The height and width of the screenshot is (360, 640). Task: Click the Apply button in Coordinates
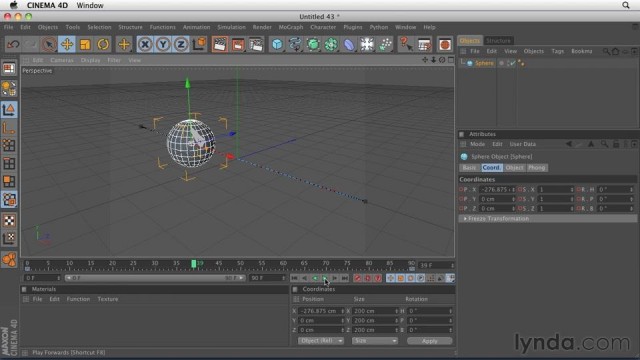click(x=429, y=341)
